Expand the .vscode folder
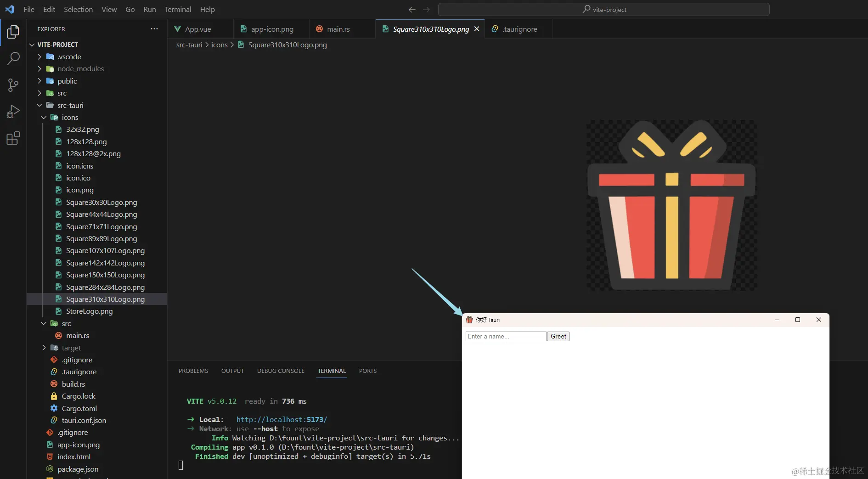This screenshot has width=868, height=479. 97,56
